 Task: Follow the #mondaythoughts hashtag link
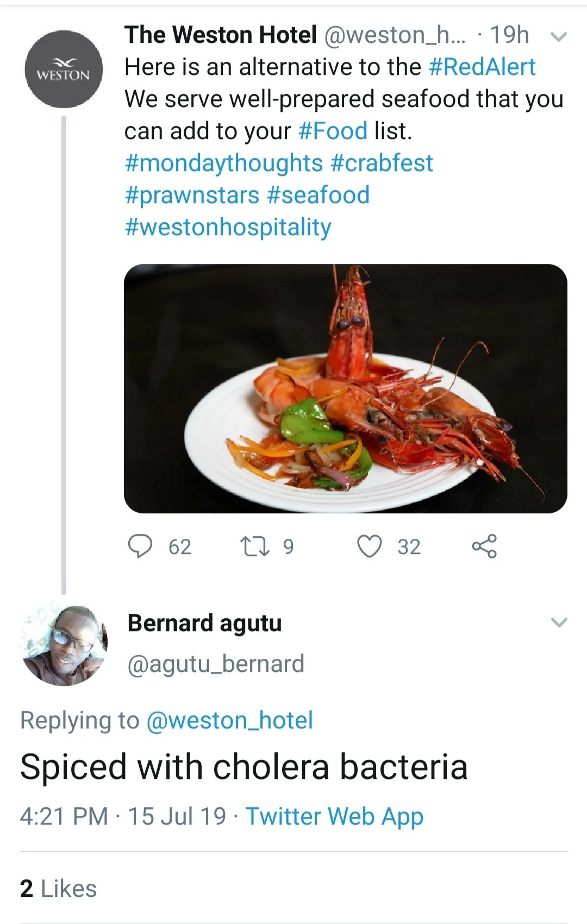click(x=223, y=163)
